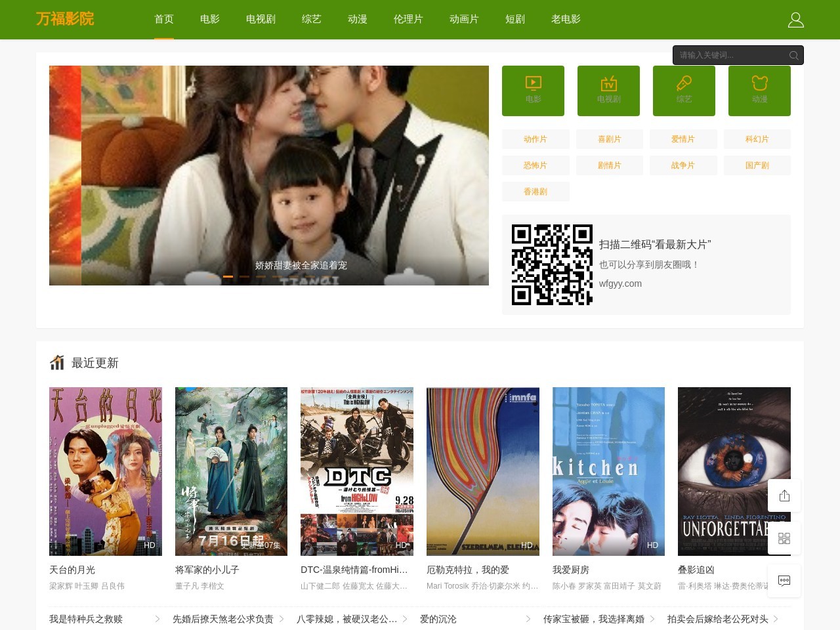Click the floating share icon

click(x=784, y=495)
